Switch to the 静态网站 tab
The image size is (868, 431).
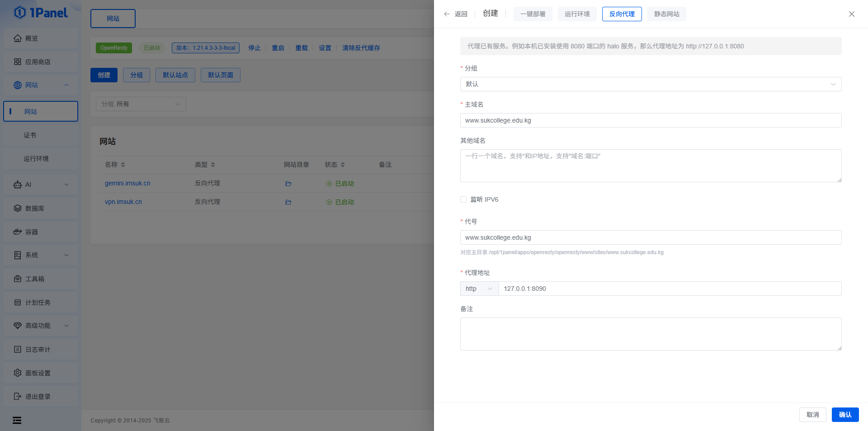coord(666,14)
